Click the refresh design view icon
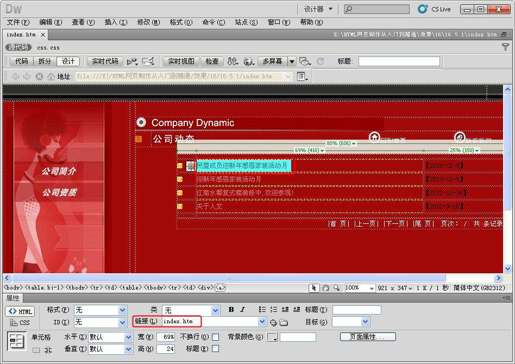The width and height of the screenshot is (515, 364). [320, 61]
